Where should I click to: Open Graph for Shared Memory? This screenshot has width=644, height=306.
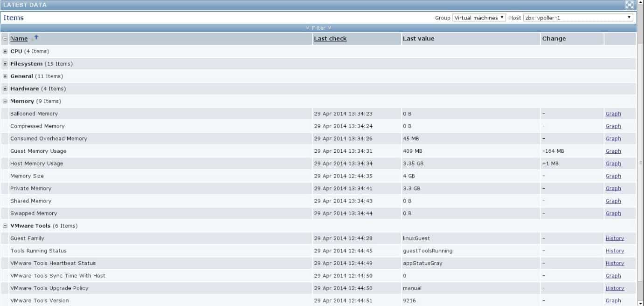(613, 201)
